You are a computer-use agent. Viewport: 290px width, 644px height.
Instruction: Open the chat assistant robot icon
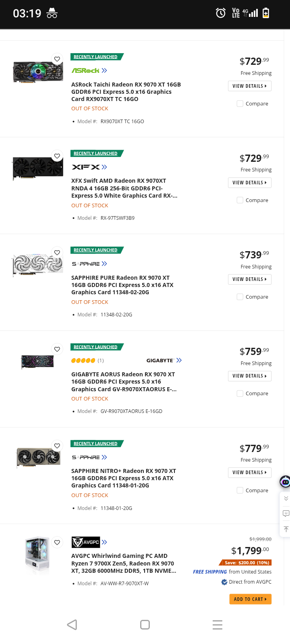click(285, 481)
